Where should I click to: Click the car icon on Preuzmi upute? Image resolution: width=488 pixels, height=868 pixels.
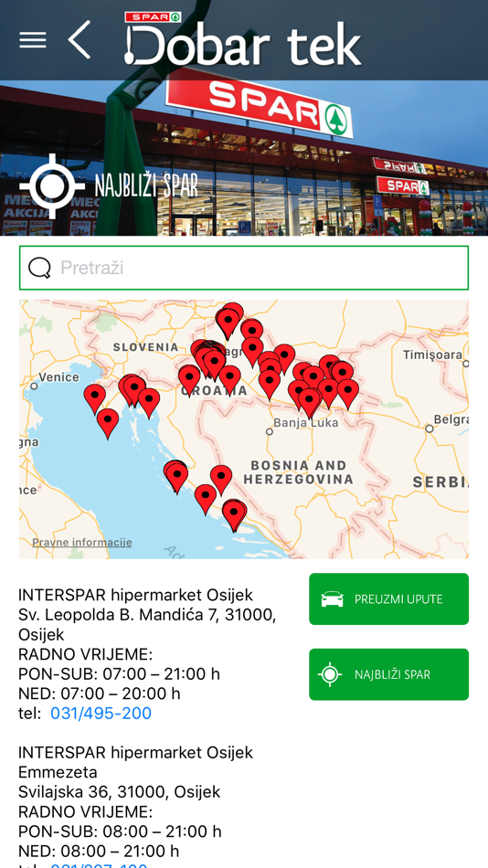[x=332, y=599]
